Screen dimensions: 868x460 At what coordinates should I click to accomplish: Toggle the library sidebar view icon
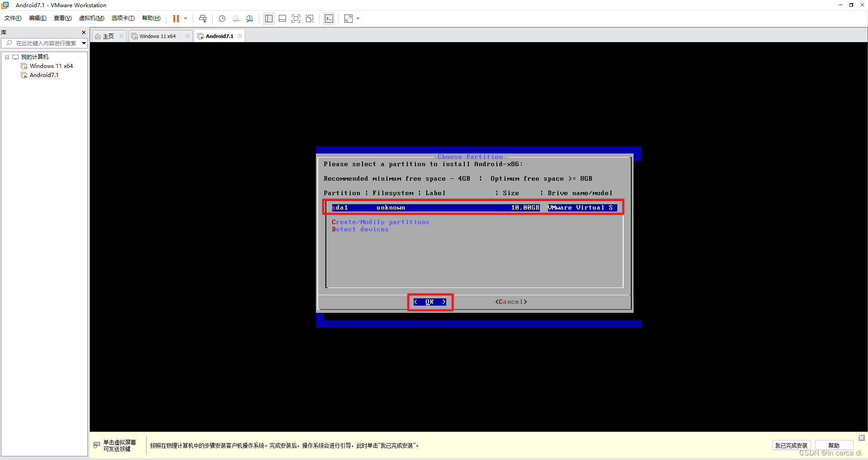[x=269, y=19]
